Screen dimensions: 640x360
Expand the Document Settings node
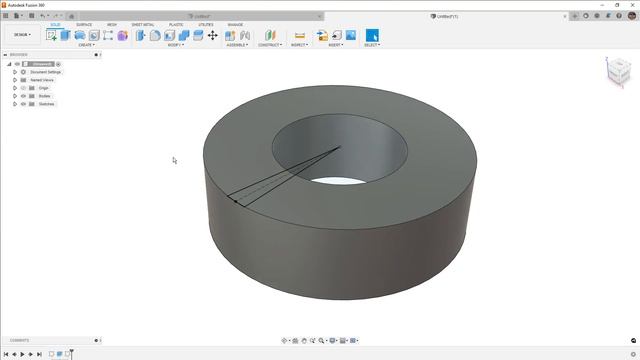[x=15, y=72]
